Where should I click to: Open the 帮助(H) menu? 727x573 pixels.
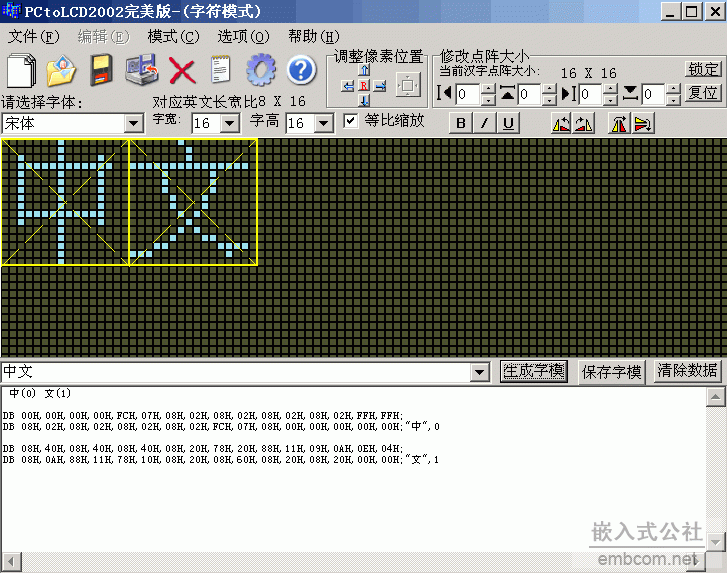tap(314, 37)
